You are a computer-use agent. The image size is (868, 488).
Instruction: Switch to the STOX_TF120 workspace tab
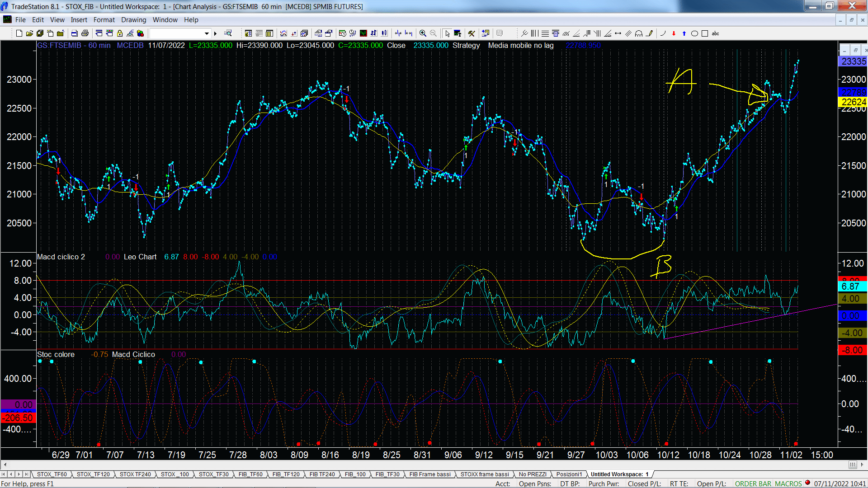(x=93, y=474)
